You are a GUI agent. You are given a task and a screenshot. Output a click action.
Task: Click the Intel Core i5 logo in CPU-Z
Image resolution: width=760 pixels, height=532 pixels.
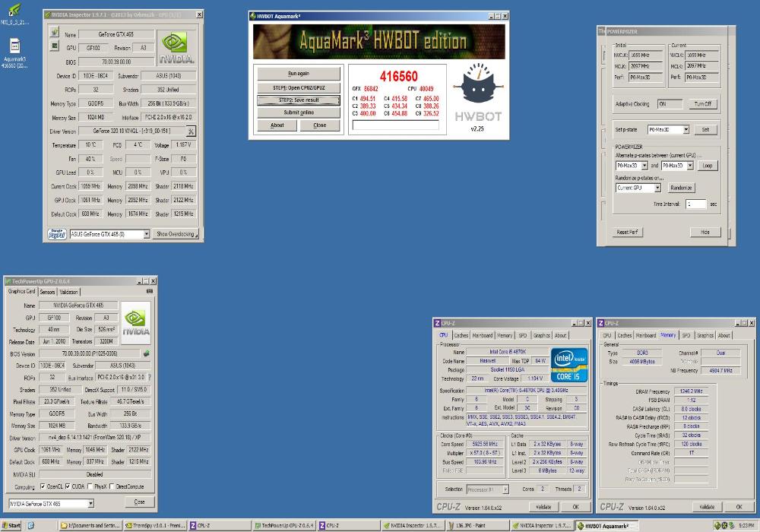coord(569,364)
